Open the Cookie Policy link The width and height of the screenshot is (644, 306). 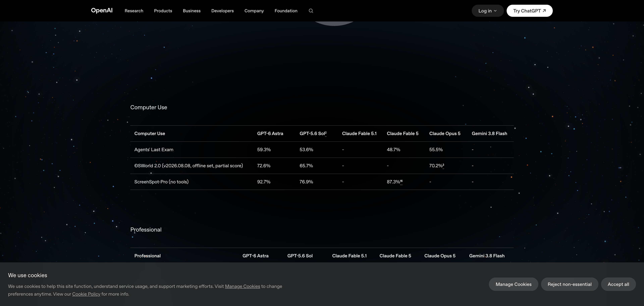pyautogui.click(x=86, y=294)
